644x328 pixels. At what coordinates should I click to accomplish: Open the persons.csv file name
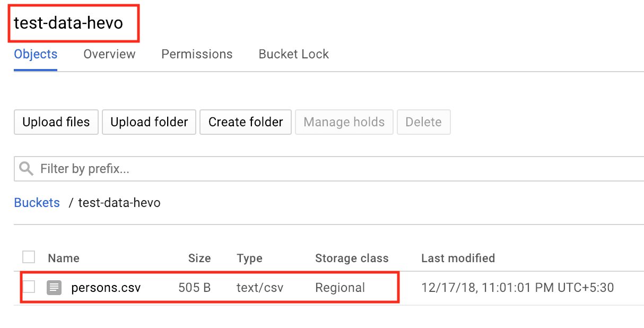coord(106,287)
